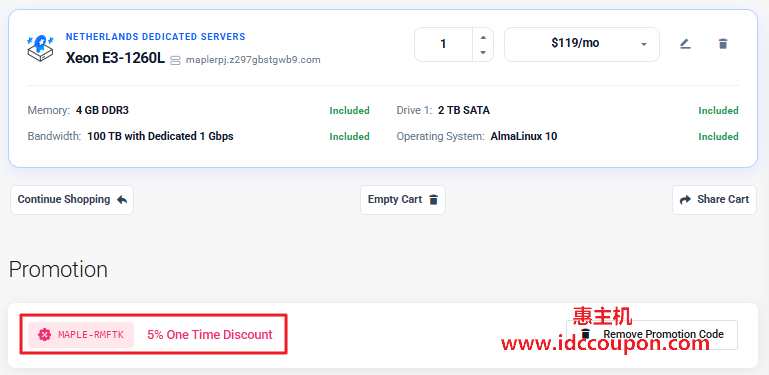Click the trash icon to delete Xeon E3-1260L

[722, 44]
